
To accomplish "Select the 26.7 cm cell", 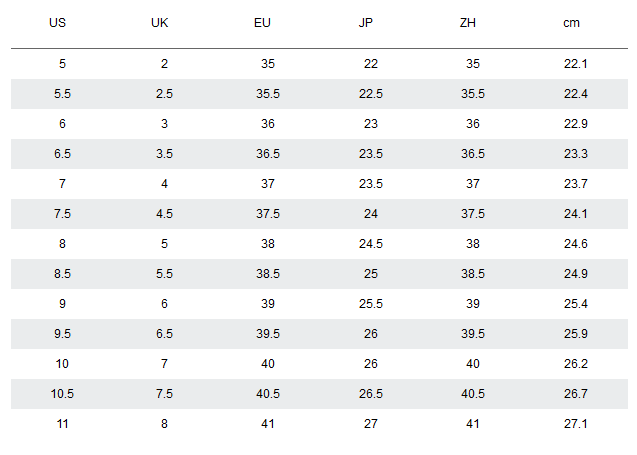I will 576,394.
